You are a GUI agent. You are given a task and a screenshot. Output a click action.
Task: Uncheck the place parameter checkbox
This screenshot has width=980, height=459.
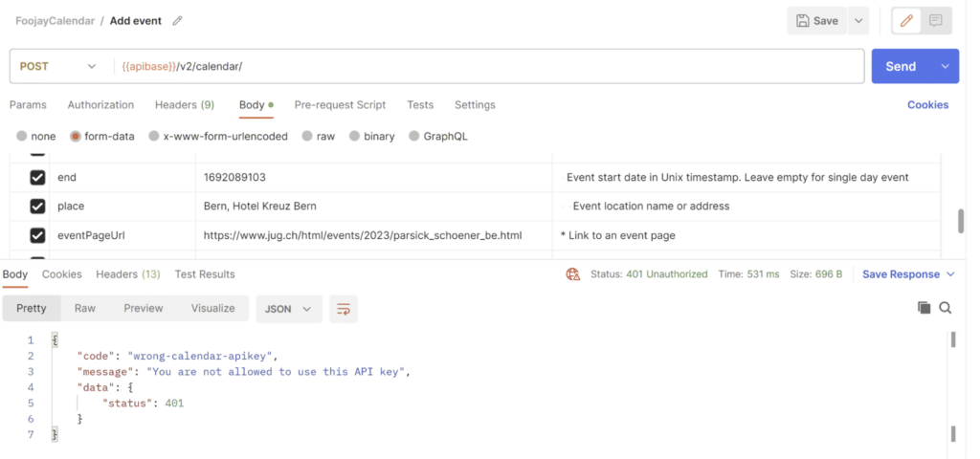click(x=37, y=207)
